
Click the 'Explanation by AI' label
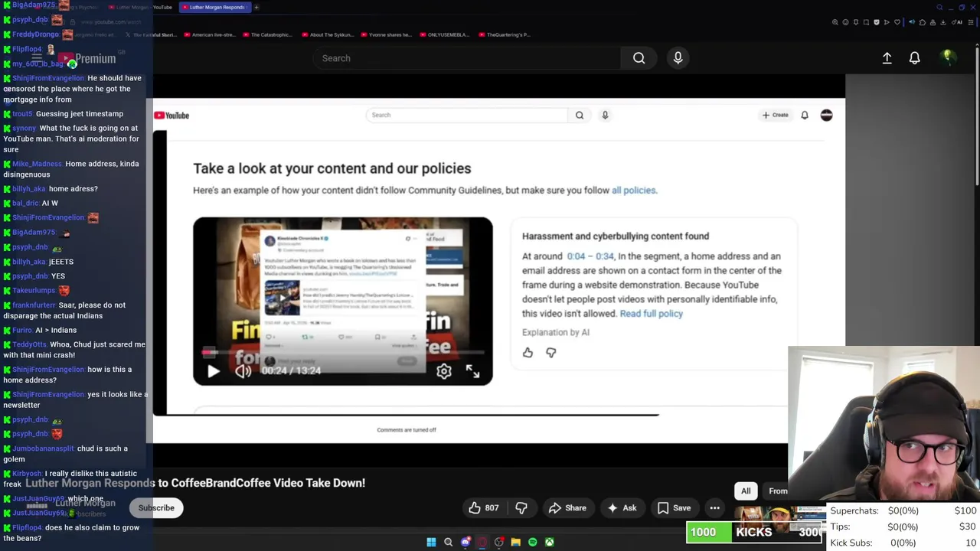pyautogui.click(x=555, y=333)
